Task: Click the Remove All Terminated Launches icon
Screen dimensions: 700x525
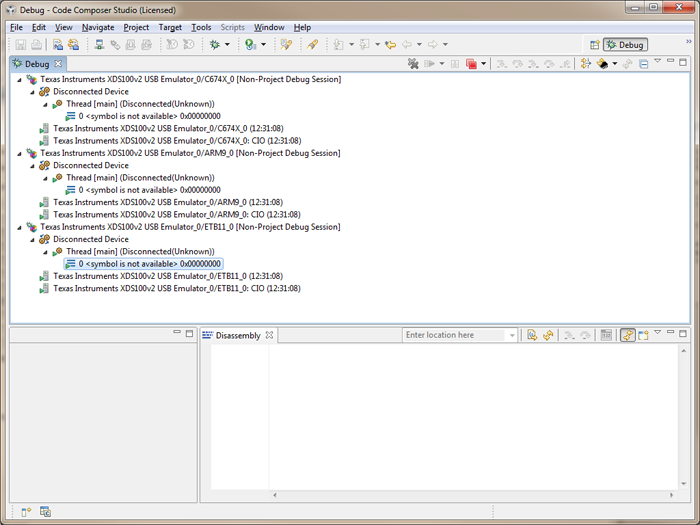Action: tap(412, 64)
